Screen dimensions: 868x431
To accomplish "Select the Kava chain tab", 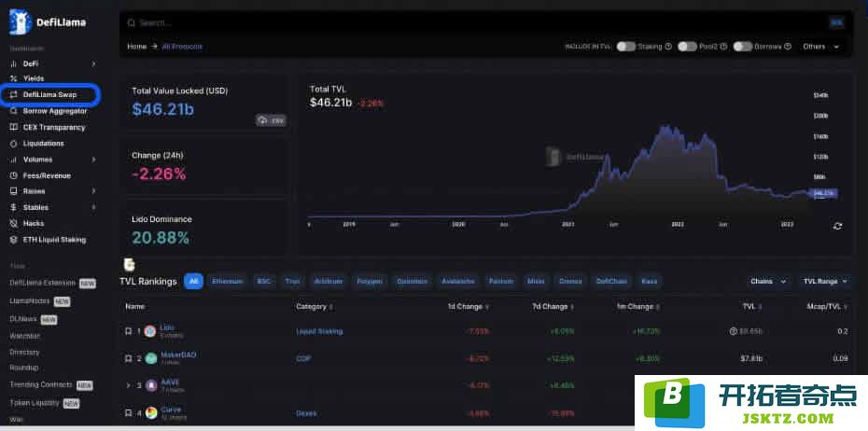I will coord(650,281).
